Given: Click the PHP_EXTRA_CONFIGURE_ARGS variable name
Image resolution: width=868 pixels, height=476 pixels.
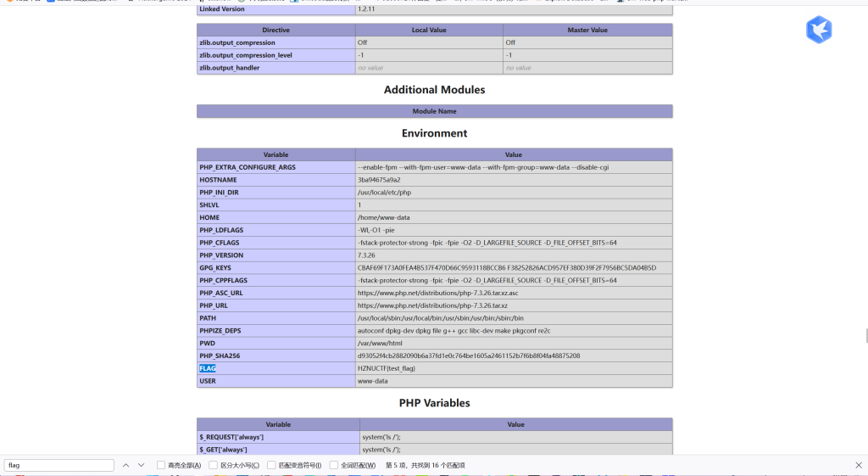Looking at the screenshot, I should 248,167.
